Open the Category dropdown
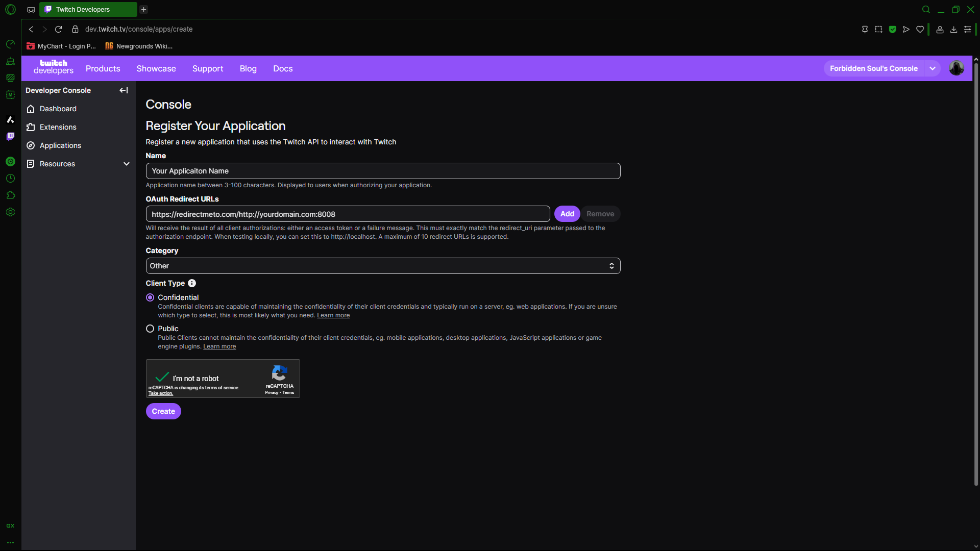980x551 pixels. point(383,266)
